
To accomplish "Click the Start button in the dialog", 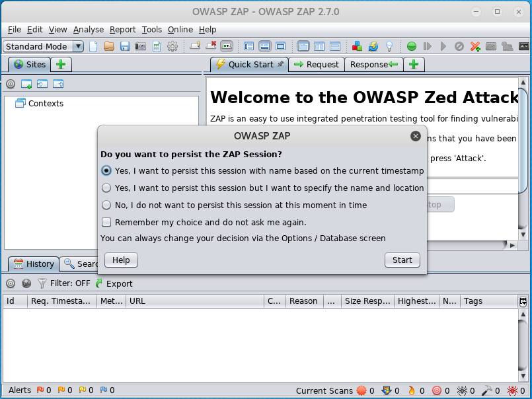I will (402, 260).
